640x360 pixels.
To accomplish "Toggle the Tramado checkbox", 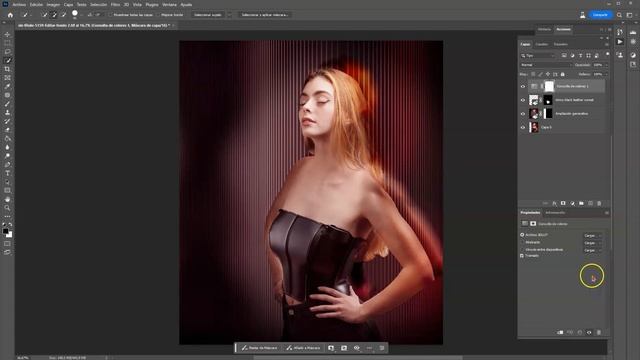I will 522,256.
